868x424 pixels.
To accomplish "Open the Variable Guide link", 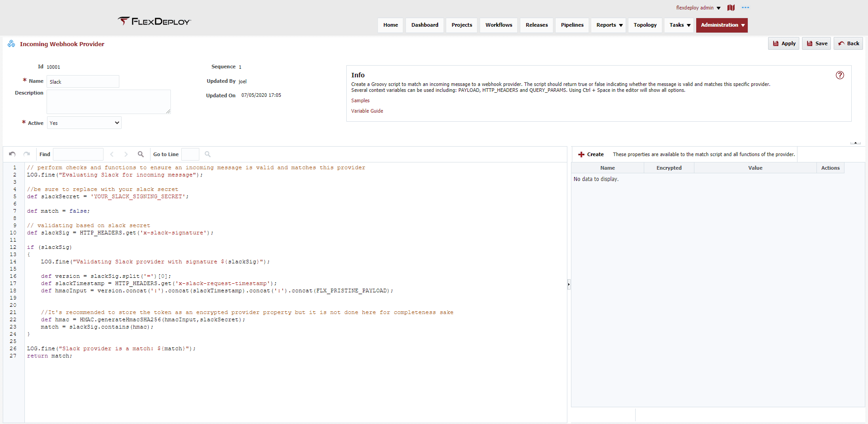I will click(367, 111).
